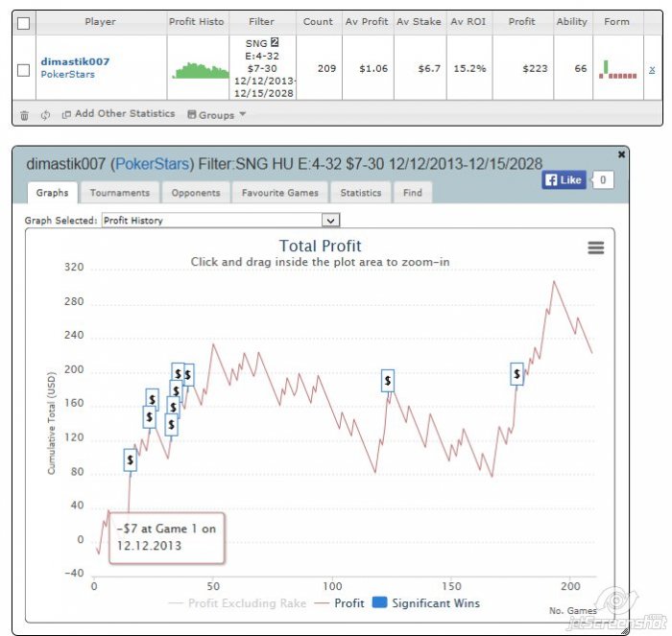Open the chart hamburger menu
This screenshot has height=636, width=672.
(596, 247)
